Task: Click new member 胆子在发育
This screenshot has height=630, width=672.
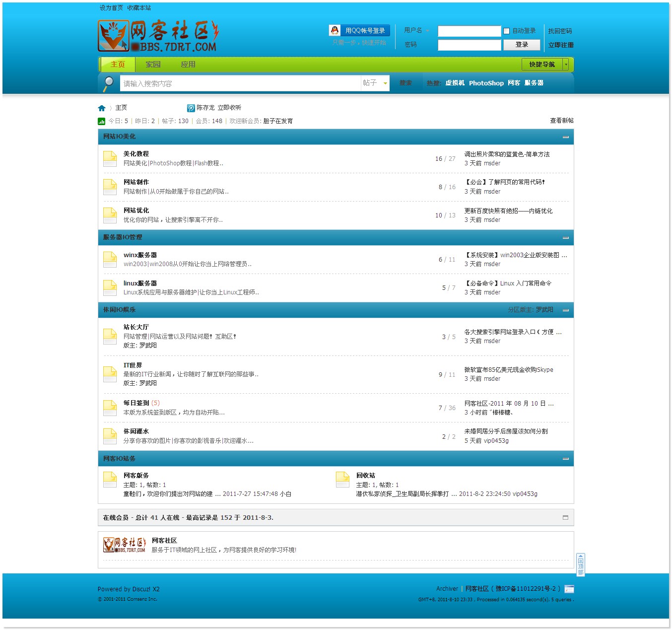Action: (278, 121)
